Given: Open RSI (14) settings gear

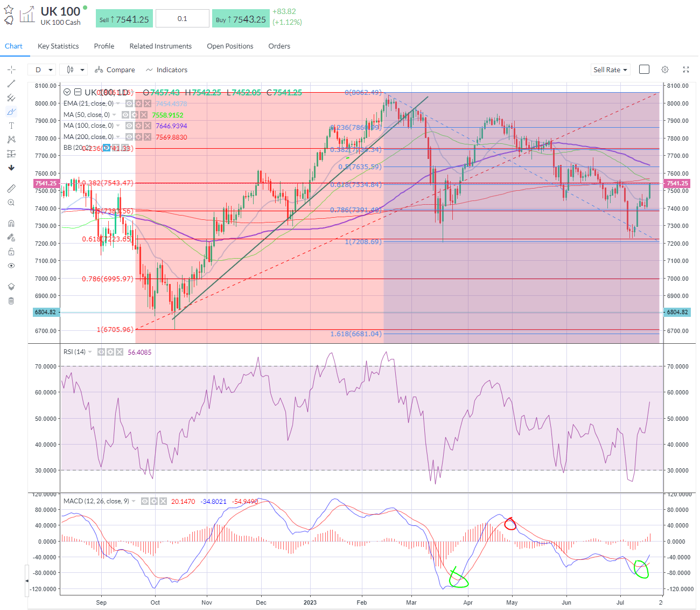Looking at the screenshot, I should [110, 352].
